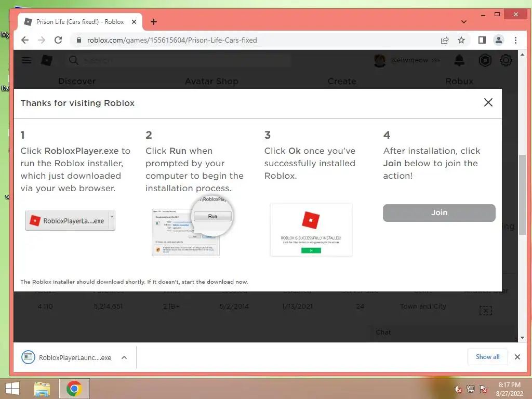
Task: Open Chrome three-dot menu
Action: (515, 40)
